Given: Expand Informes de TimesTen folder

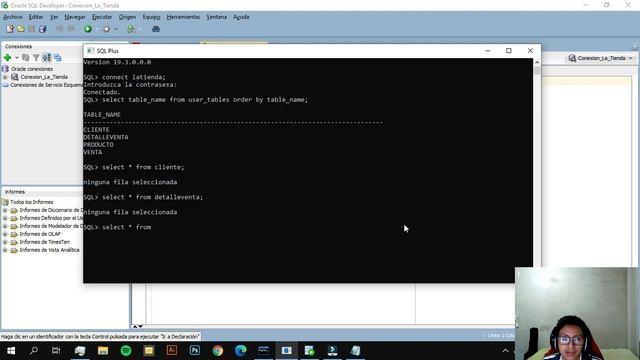Looking at the screenshot, I should point(5,242).
